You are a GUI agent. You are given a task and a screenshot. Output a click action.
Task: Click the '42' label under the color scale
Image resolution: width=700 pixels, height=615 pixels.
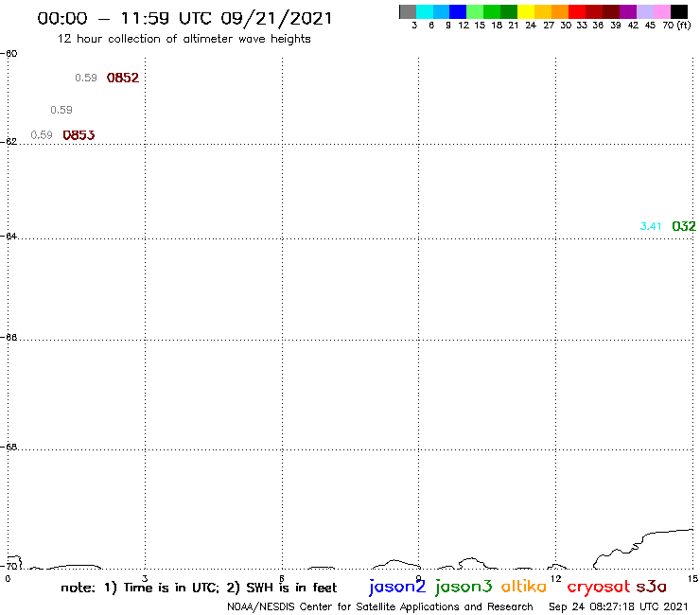(x=633, y=26)
